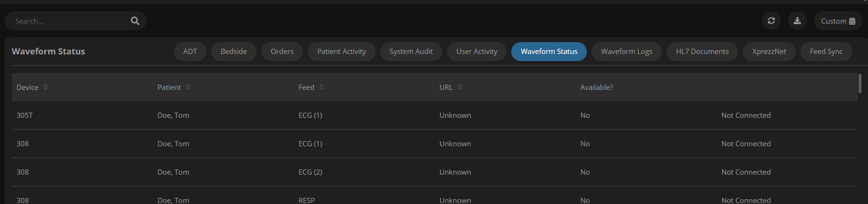Click the RESP feed cell

(x=307, y=200)
